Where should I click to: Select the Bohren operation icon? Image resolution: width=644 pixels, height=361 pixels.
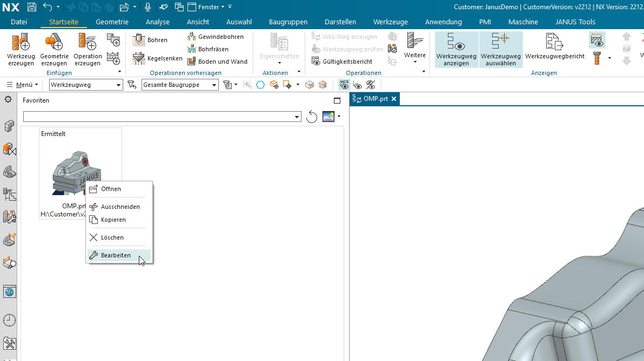click(x=139, y=40)
